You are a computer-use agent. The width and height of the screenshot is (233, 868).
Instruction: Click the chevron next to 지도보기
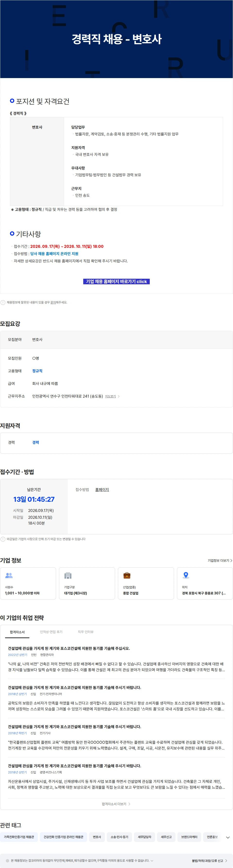119,396
